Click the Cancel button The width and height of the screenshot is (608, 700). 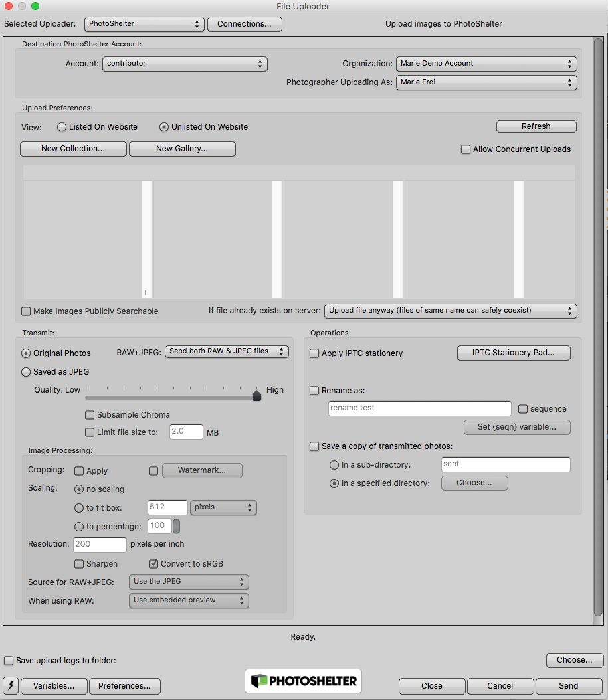(x=500, y=685)
